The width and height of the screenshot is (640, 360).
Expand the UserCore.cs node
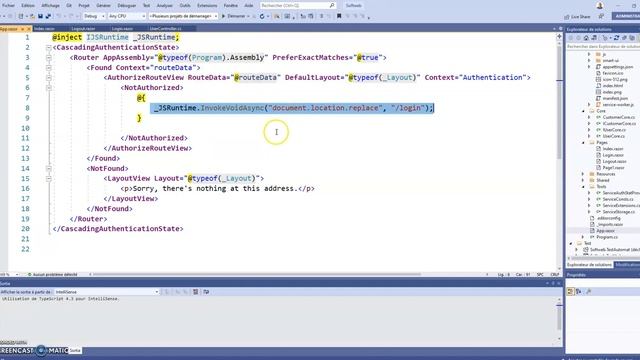point(589,136)
